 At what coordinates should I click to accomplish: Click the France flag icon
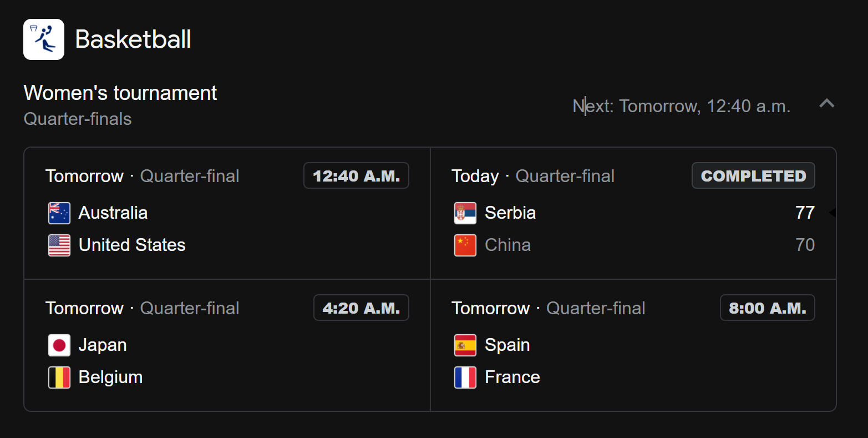coord(465,377)
